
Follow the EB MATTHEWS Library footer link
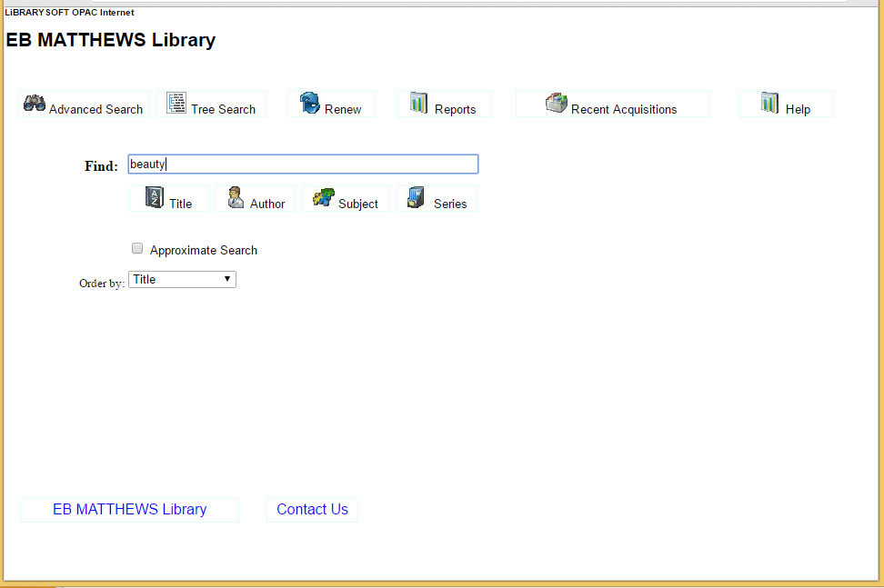click(x=129, y=509)
